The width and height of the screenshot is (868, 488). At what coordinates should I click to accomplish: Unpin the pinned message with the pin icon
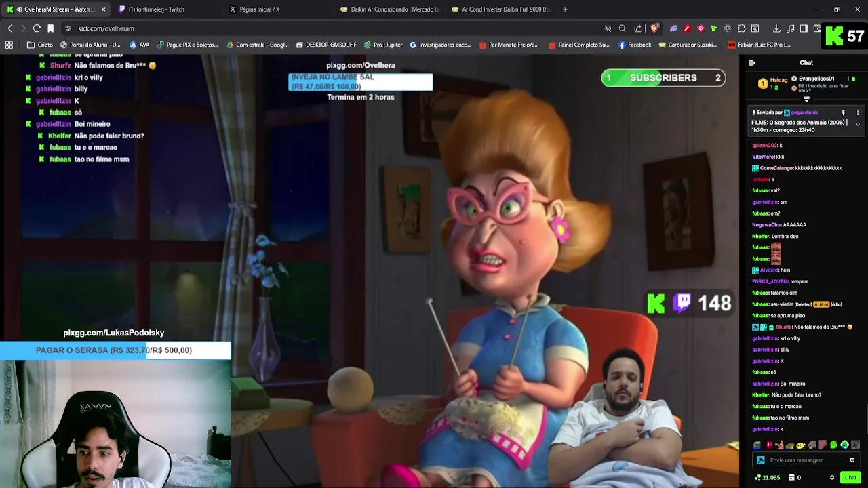click(844, 113)
